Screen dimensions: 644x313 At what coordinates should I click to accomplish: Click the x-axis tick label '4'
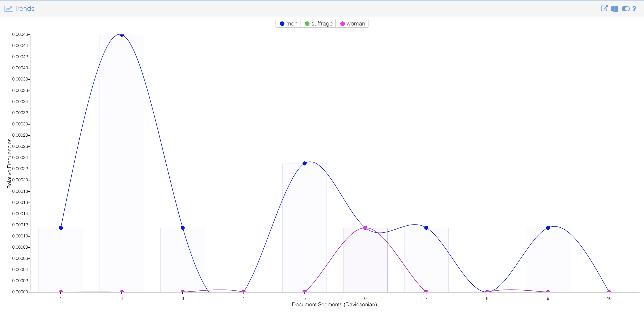click(x=244, y=298)
